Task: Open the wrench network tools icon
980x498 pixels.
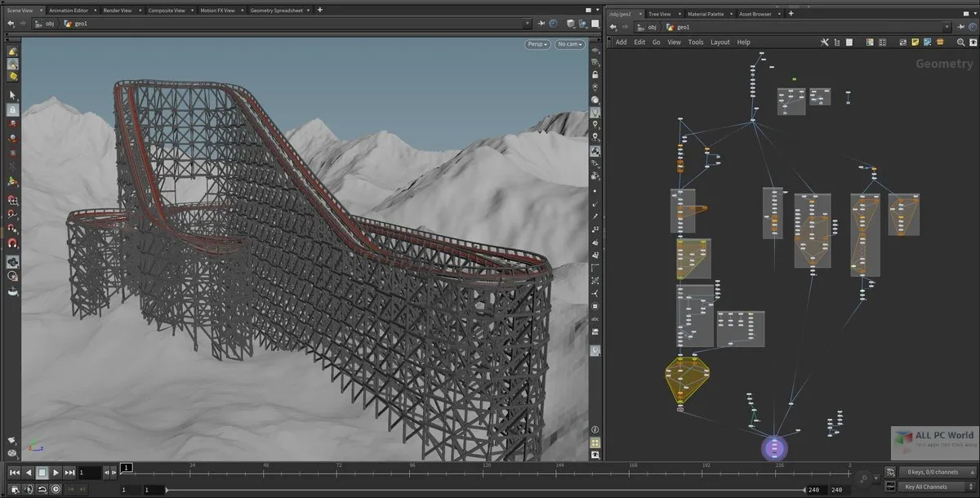Action: (x=825, y=42)
